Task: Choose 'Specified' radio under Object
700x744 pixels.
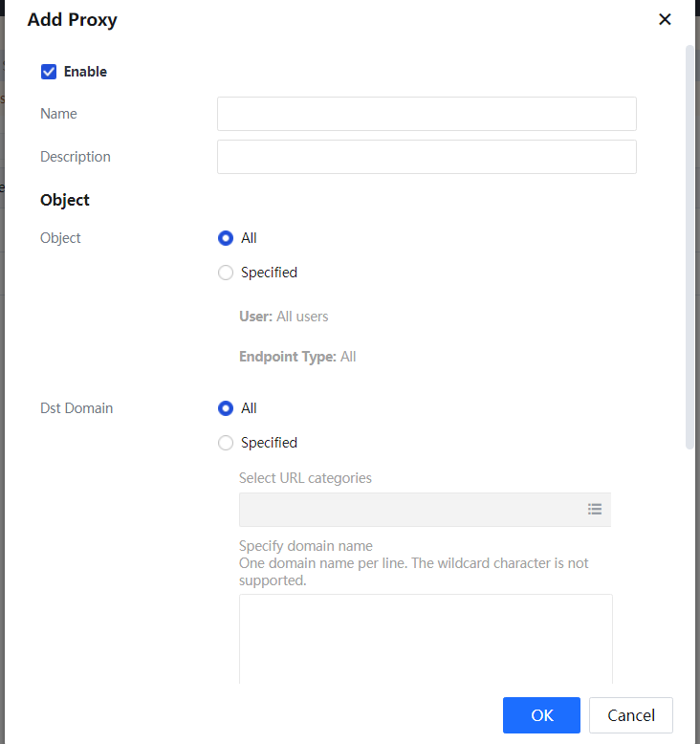Action: (x=226, y=273)
